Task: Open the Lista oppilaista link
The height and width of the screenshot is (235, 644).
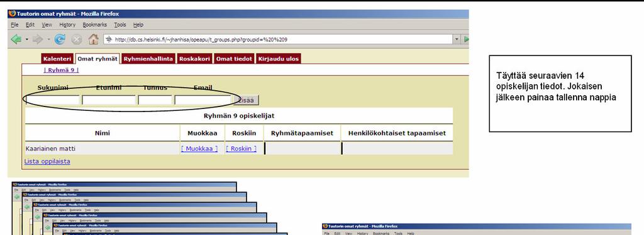Action: (47, 161)
